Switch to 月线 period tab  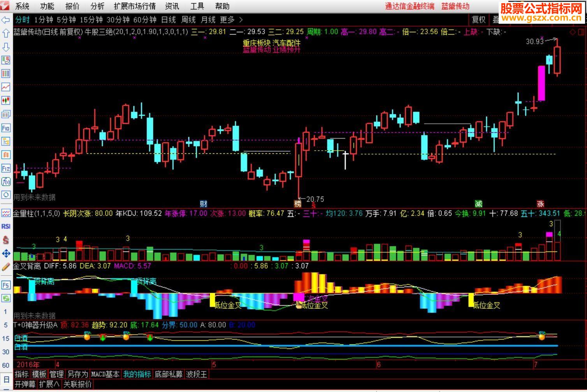coord(208,20)
